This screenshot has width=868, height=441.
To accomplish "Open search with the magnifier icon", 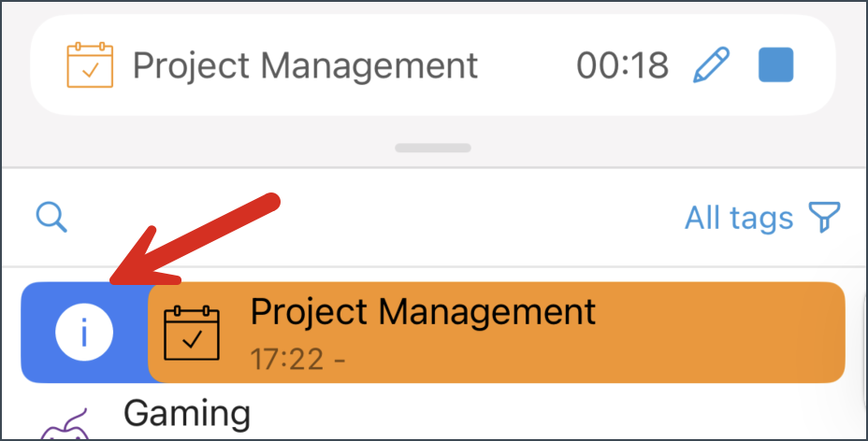I will 52,218.
